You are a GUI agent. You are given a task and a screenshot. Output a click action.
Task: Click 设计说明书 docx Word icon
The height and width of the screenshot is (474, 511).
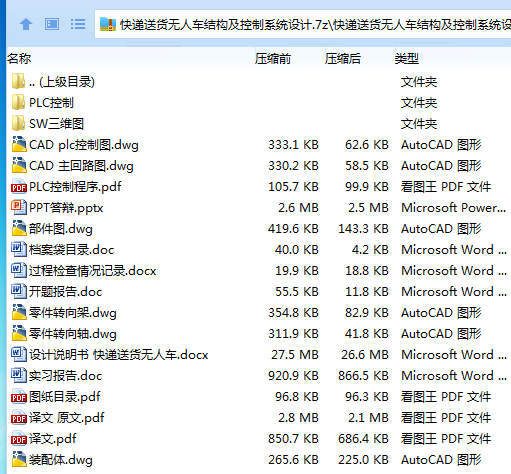pyautogui.click(x=19, y=354)
